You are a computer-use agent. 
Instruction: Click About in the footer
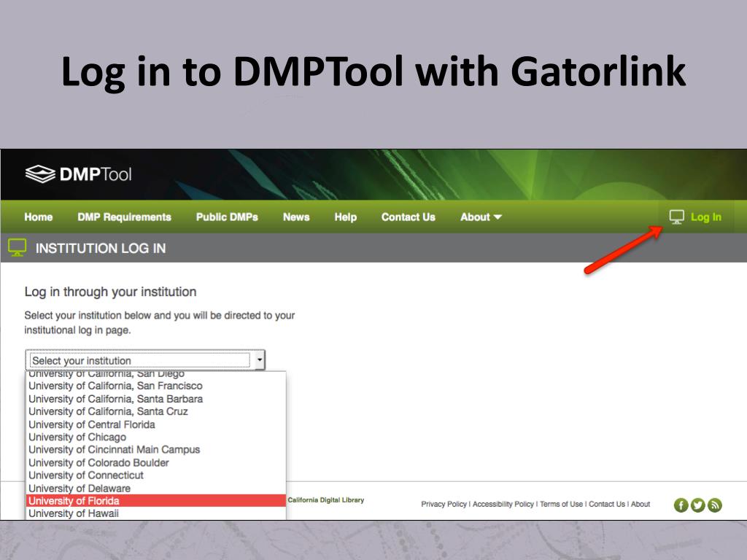pyautogui.click(x=640, y=505)
